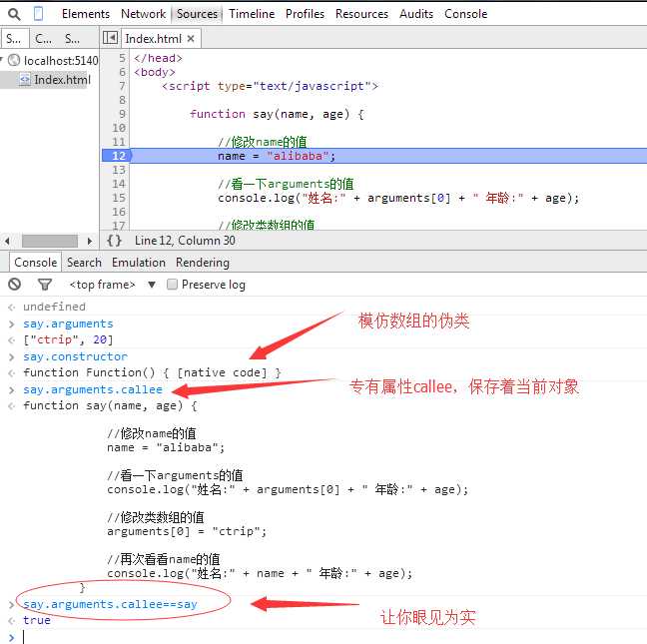Select the drawer Emulation tab
647x644 pixels.
click(139, 263)
